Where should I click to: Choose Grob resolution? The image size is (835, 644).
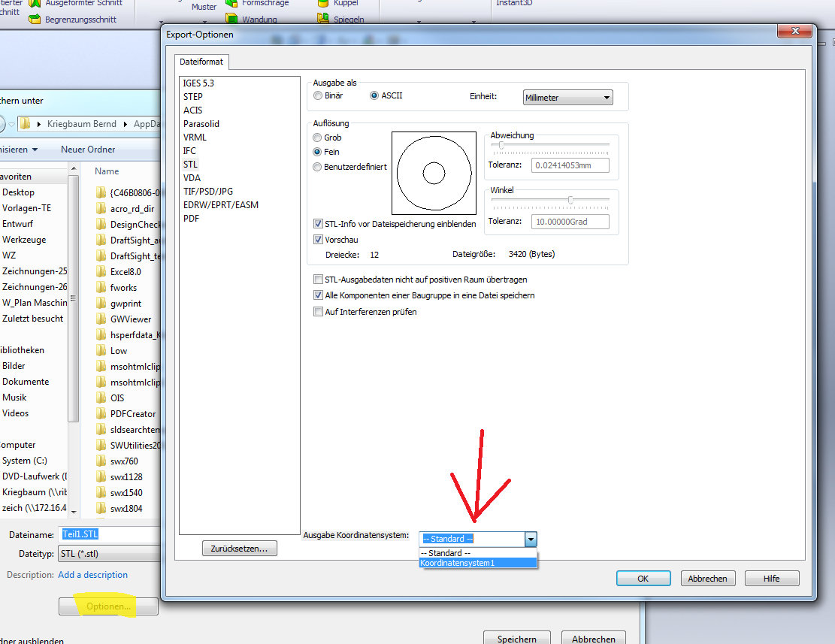[317, 138]
